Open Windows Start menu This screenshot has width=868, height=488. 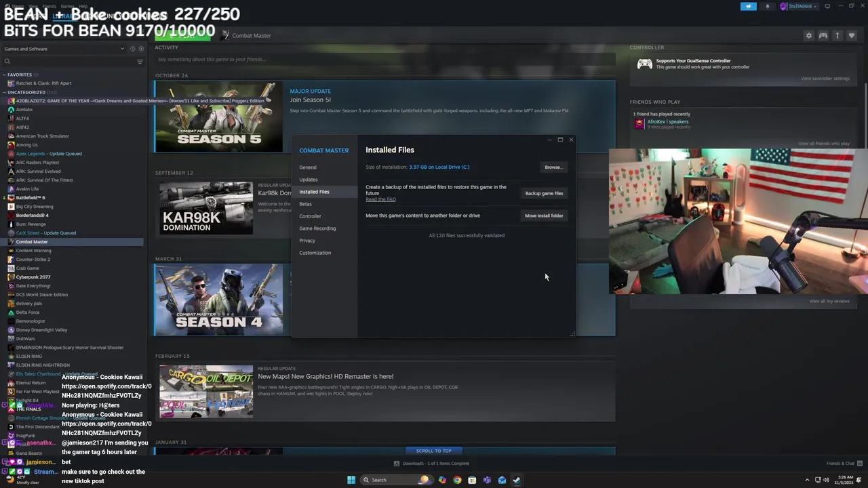[351, 480]
